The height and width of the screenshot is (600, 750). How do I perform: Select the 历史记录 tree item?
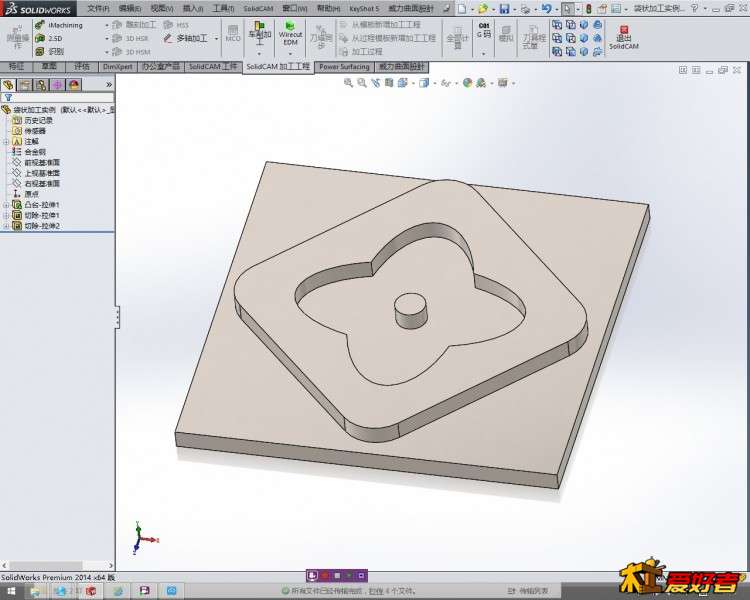tap(33, 121)
